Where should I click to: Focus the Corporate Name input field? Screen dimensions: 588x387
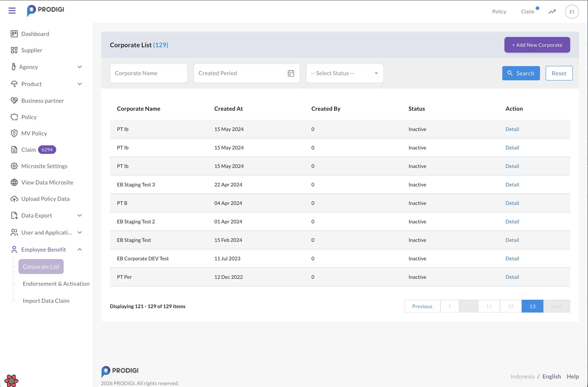(149, 73)
